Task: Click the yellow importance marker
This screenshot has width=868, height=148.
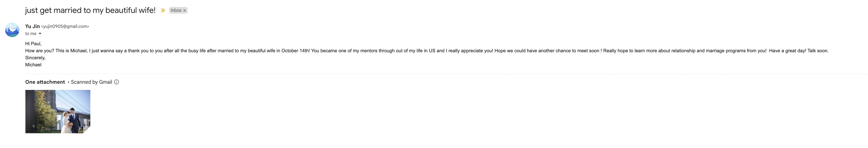Action: pos(163,10)
